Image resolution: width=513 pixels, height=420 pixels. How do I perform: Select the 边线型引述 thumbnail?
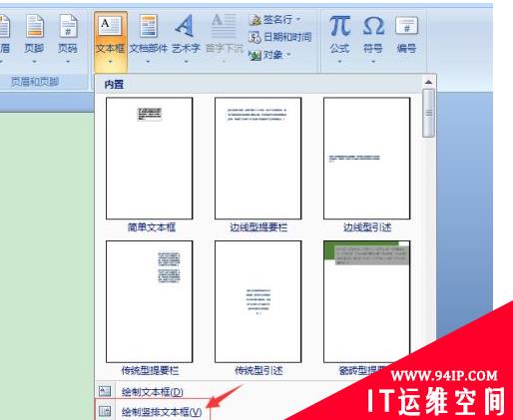(x=367, y=159)
